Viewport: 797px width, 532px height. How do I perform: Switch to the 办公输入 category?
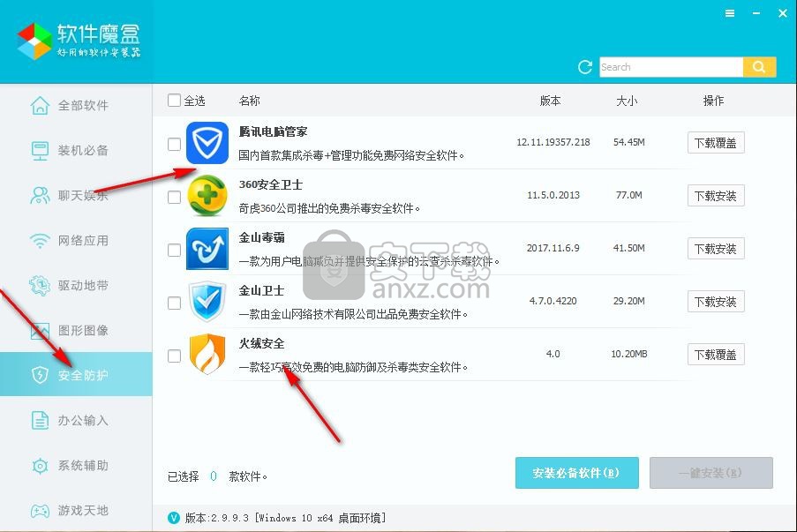pyautogui.click(x=76, y=421)
